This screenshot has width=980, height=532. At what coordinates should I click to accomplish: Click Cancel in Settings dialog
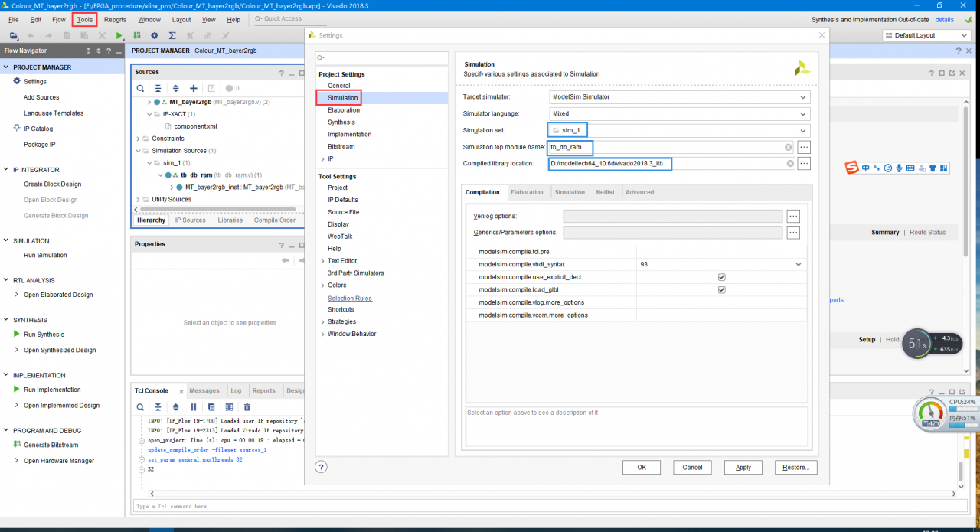pos(692,468)
